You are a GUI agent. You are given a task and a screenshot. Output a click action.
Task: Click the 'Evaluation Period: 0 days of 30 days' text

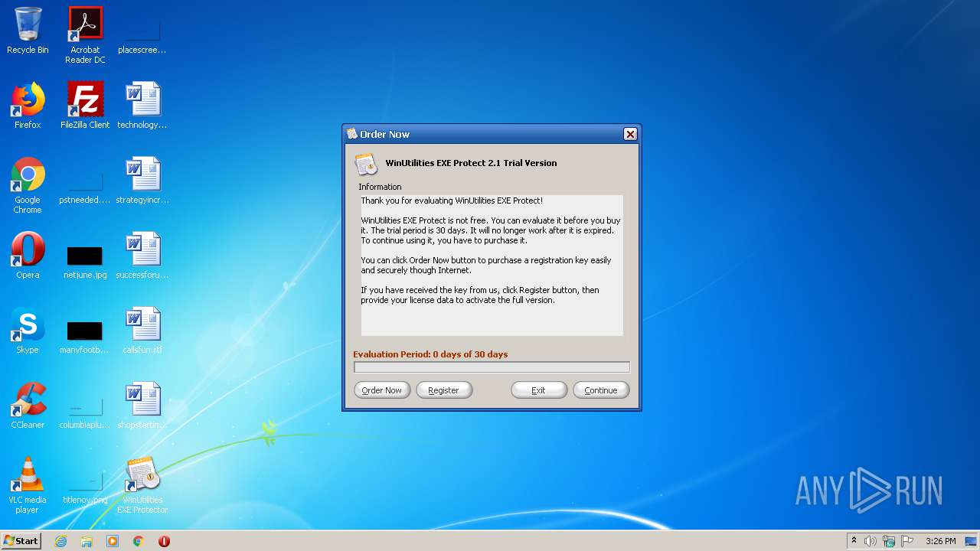click(430, 354)
